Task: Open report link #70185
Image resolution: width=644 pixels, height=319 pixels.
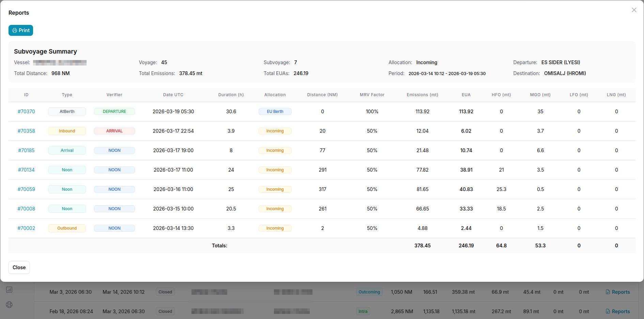Action: [26, 150]
